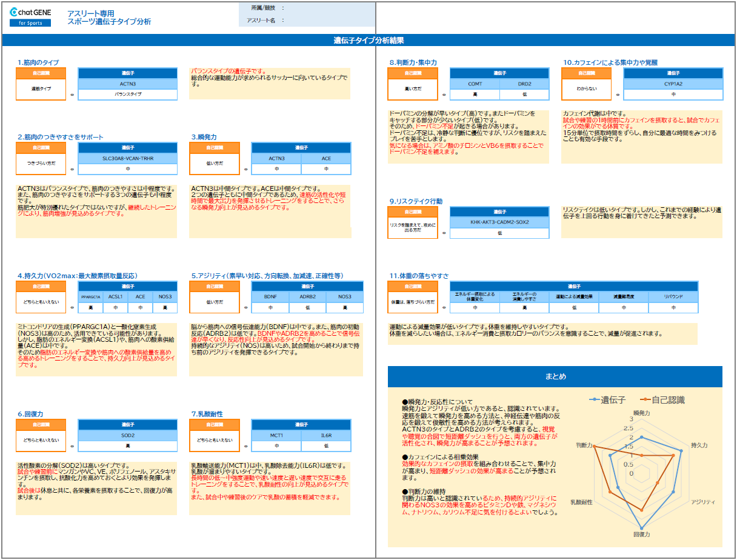Click the radar chart 判断力 axis label
The height and width of the screenshot is (560, 737).
(x=584, y=445)
